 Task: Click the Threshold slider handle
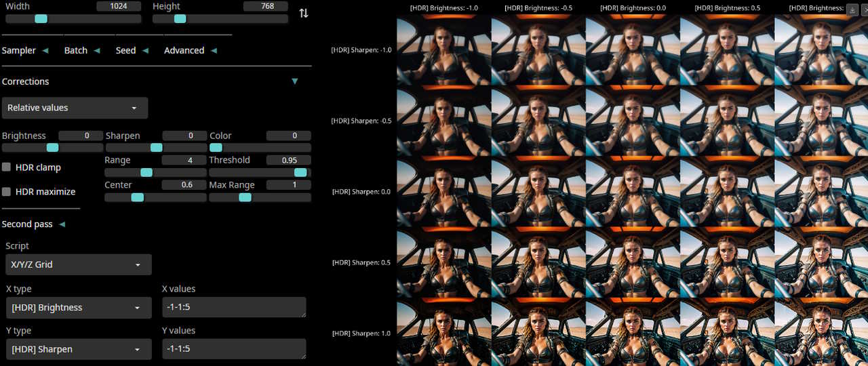[300, 172]
